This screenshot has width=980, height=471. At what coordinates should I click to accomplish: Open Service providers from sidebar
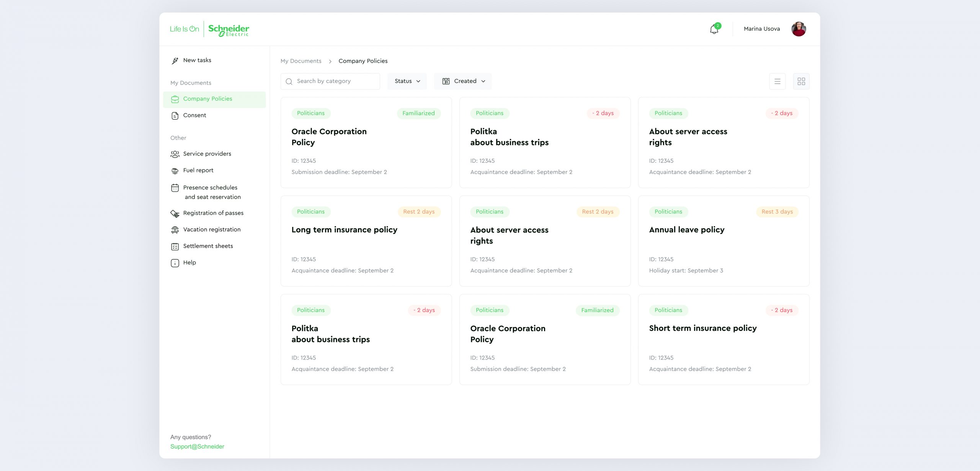point(207,154)
